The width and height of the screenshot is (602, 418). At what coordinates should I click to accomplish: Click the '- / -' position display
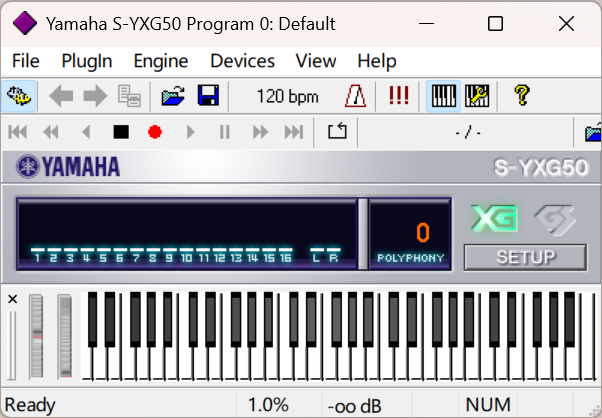468,133
